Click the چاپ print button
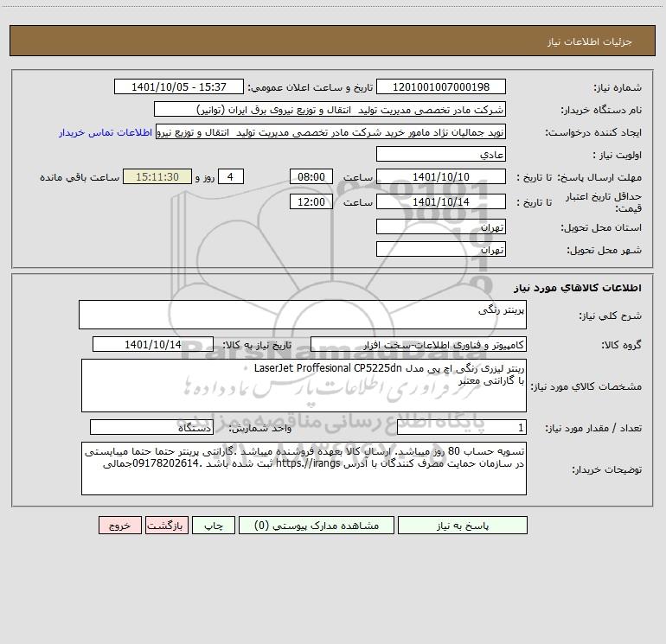Screen dimensions: 666x644 (x=214, y=525)
